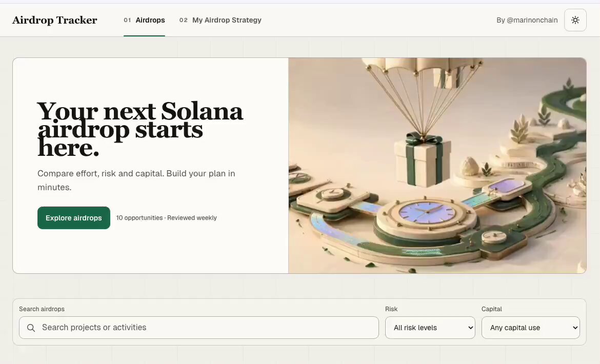The height and width of the screenshot is (364, 600).
Task: Switch to My Airdrop Strategy tab
Action: coord(221,21)
